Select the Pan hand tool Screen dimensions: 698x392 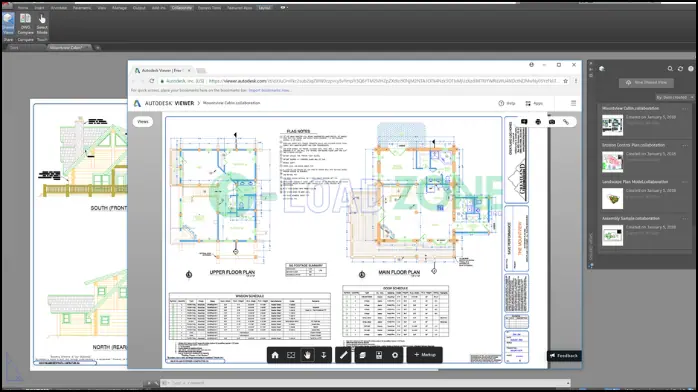click(307, 355)
